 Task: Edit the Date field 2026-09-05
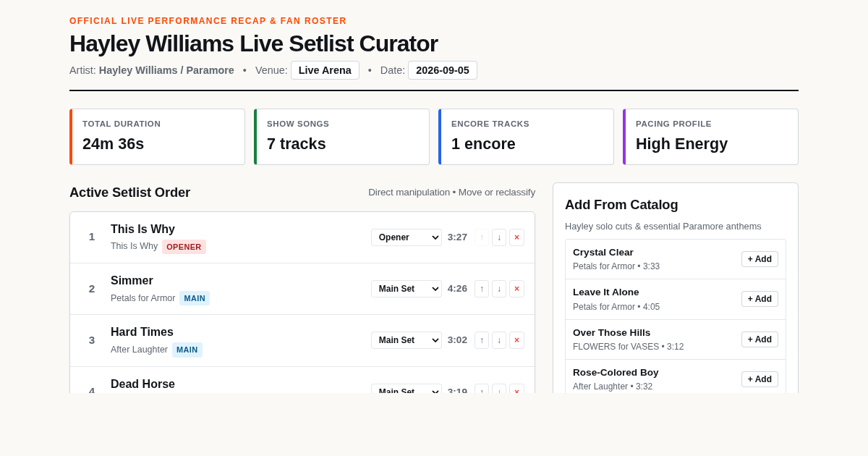point(443,70)
